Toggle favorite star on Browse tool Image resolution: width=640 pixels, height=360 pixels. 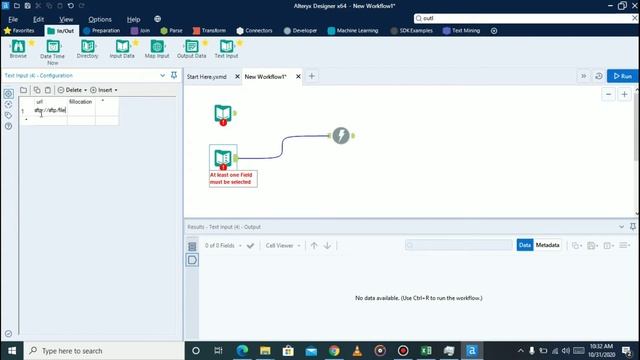32,42
